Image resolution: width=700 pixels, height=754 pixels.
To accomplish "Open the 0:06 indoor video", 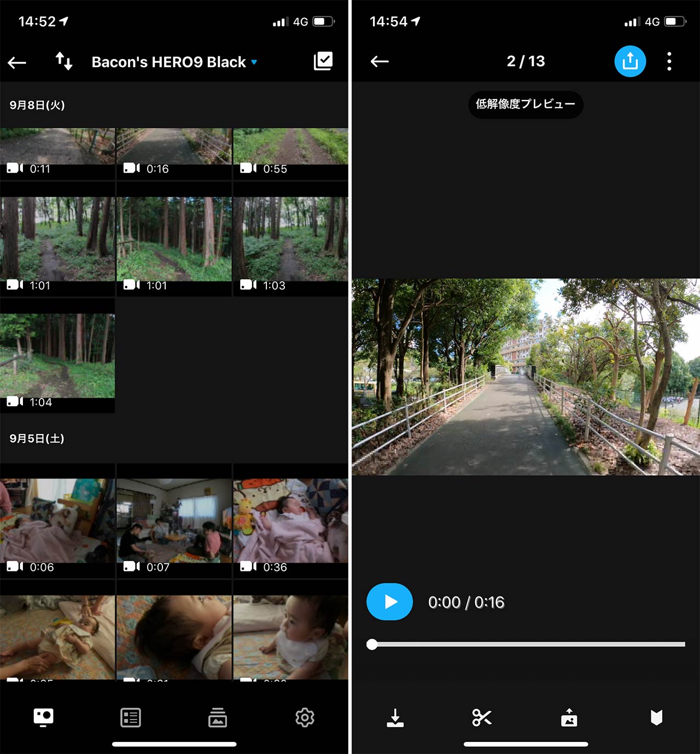I will coord(57,521).
